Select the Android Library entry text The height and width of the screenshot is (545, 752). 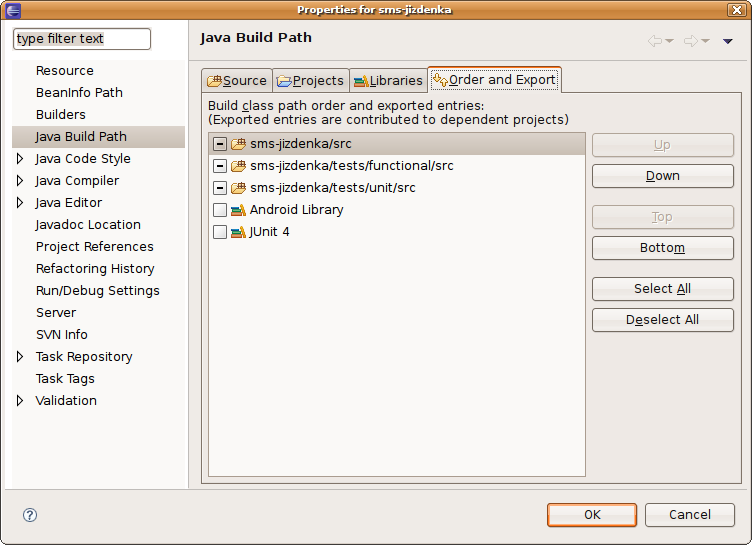coord(296,210)
